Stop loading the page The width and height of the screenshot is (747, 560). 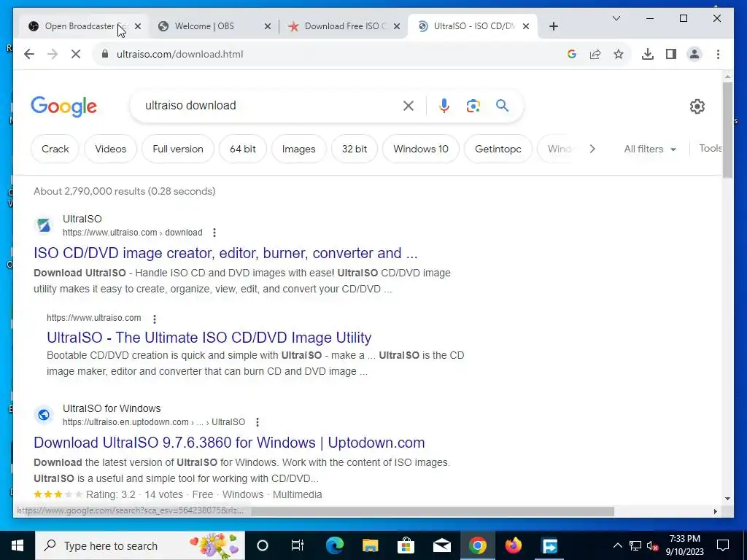click(x=76, y=54)
